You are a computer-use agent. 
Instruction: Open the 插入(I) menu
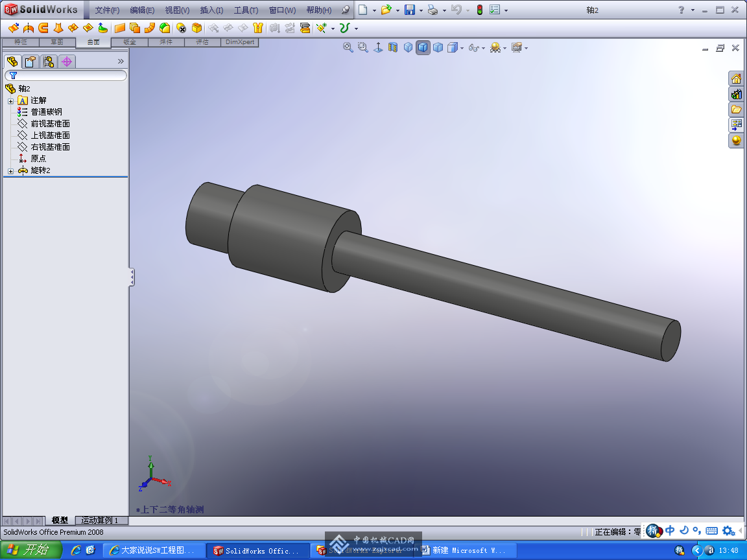[x=211, y=10]
